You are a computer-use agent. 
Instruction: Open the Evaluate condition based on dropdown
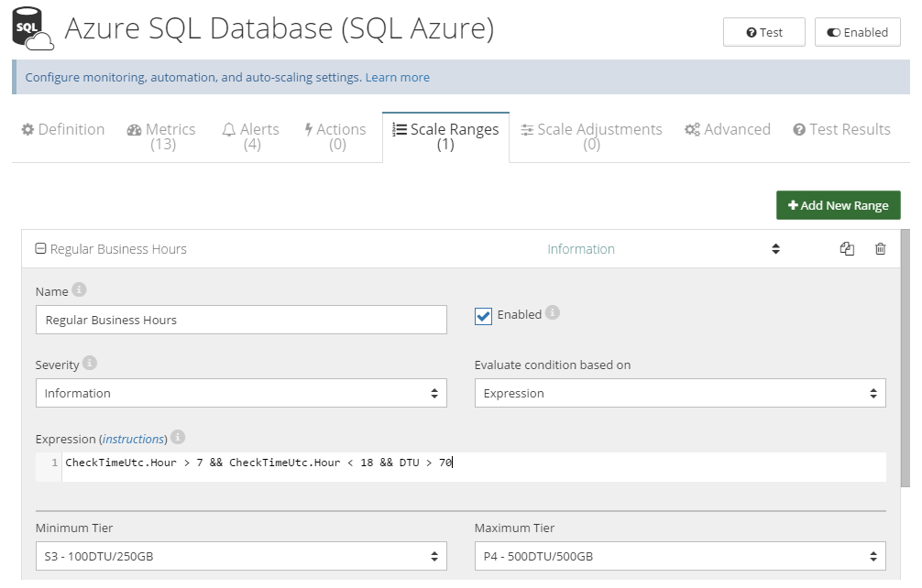pyautogui.click(x=680, y=393)
